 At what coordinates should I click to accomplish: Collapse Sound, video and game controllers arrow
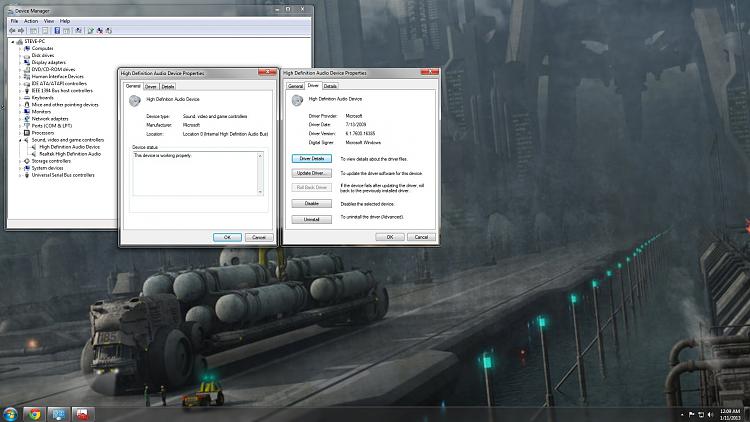[x=20, y=140]
